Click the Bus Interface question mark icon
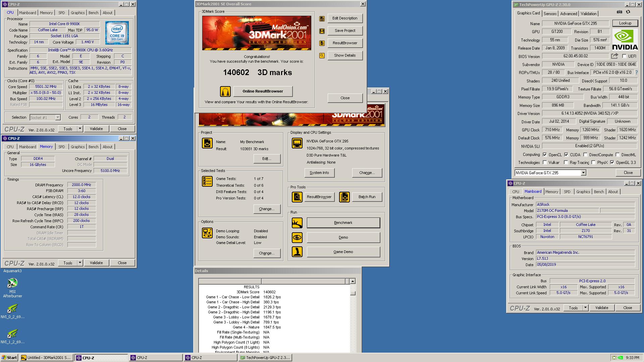This screenshot has width=644, height=362. tap(636, 72)
